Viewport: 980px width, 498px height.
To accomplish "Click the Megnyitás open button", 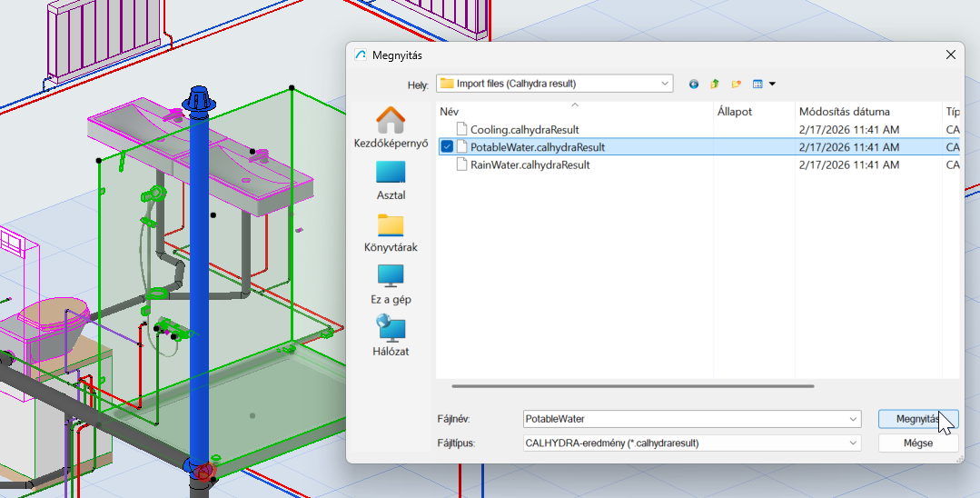I will pyautogui.click(x=917, y=419).
